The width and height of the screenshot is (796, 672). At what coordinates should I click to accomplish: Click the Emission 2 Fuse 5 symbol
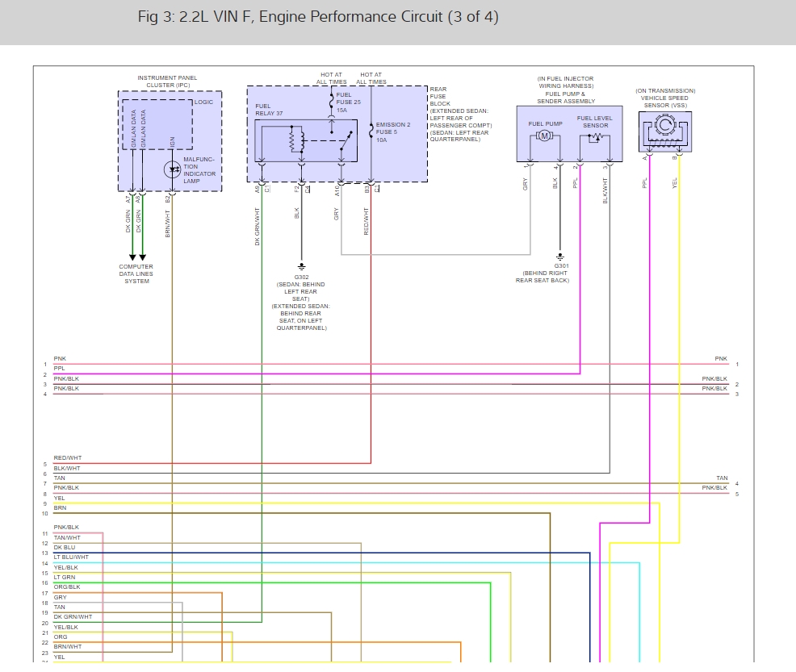pyautogui.click(x=371, y=131)
